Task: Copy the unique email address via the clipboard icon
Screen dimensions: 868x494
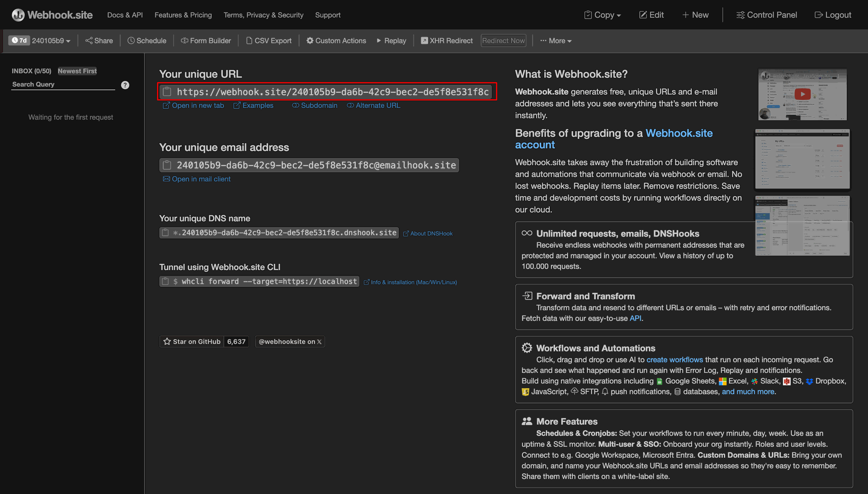Action: tap(167, 165)
